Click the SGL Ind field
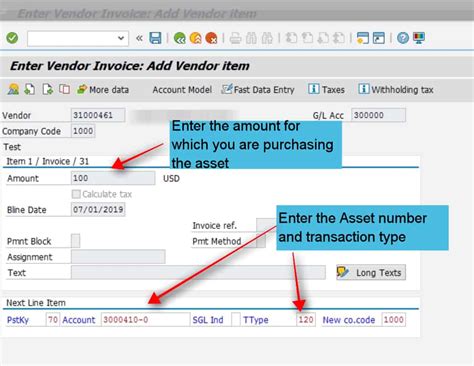 (236, 320)
